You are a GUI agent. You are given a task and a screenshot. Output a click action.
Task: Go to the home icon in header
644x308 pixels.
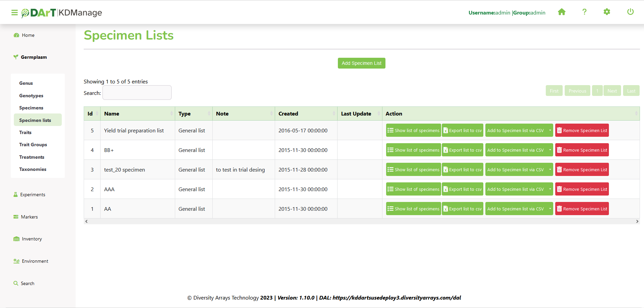click(562, 12)
